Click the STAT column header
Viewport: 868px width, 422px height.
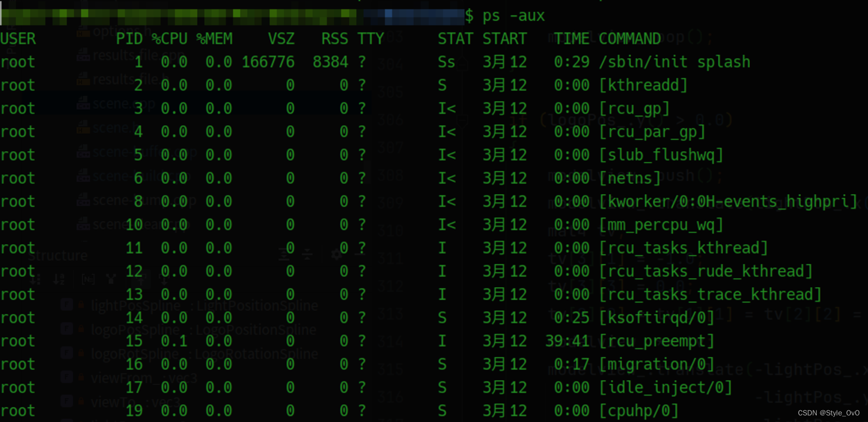coord(455,39)
